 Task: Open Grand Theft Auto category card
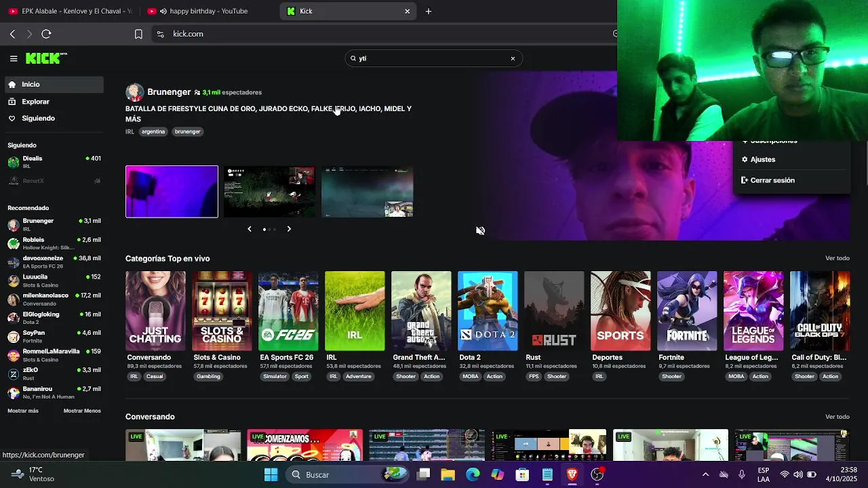click(x=421, y=311)
